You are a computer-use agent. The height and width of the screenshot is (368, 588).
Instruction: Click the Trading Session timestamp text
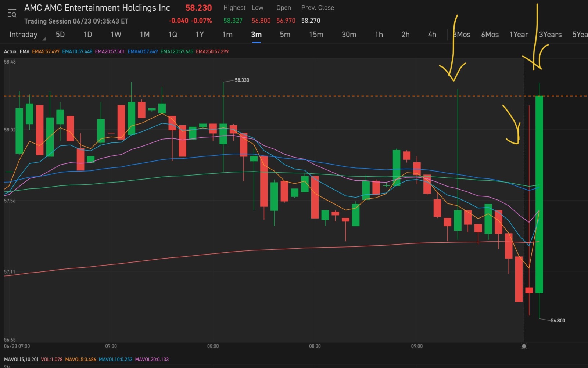(76, 21)
